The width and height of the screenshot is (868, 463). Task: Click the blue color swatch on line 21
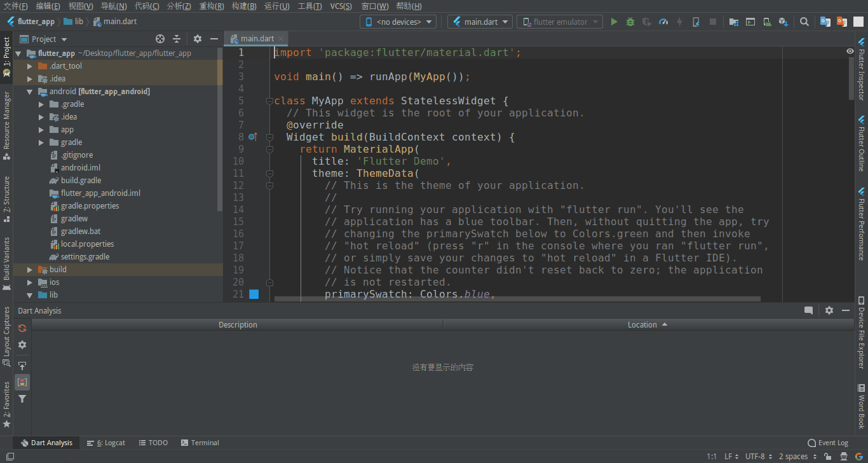(254, 294)
